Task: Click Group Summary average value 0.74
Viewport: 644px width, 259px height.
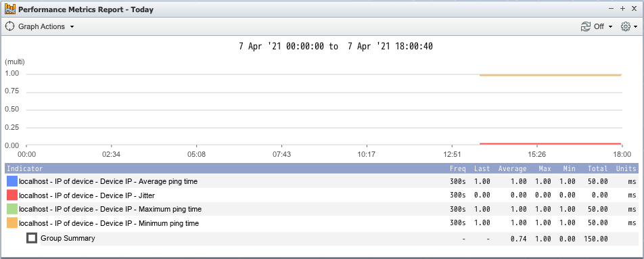Action: point(519,239)
